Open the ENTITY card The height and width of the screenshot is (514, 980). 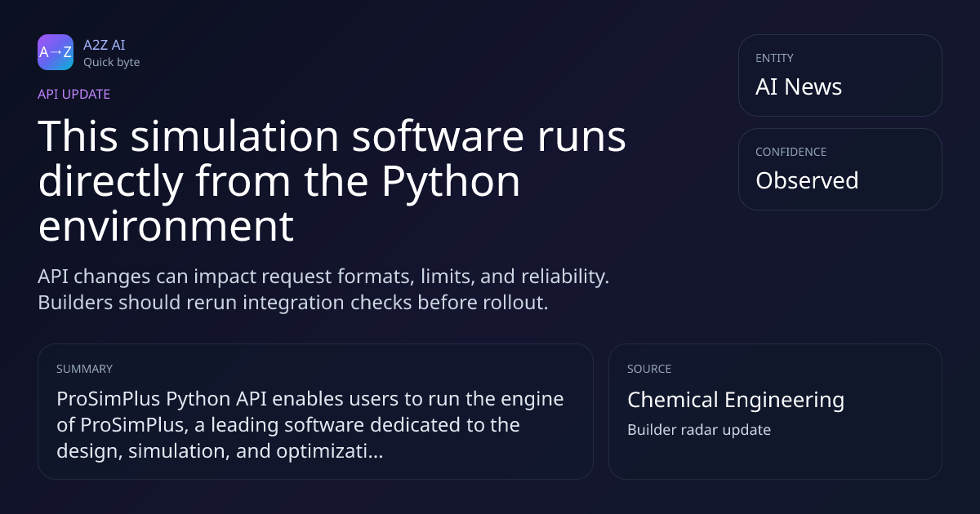click(x=840, y=75)
